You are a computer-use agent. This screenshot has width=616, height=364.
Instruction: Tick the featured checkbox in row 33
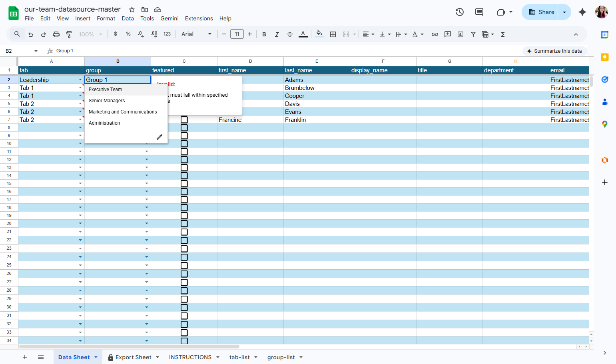184,332
